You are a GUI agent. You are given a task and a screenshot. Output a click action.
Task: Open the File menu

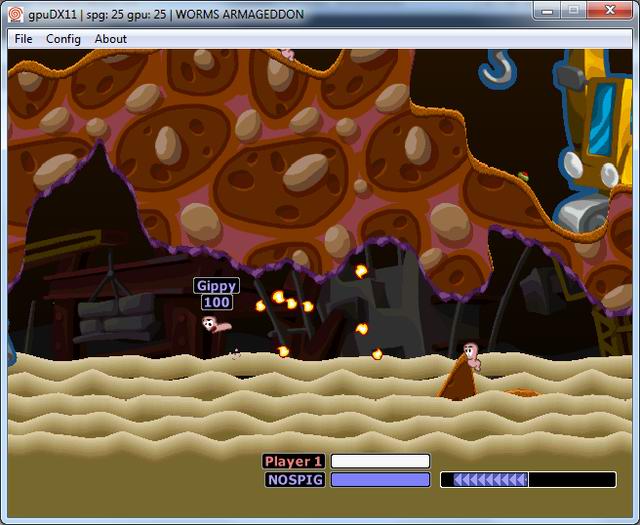pyautogui.click(x=23, y=39)
